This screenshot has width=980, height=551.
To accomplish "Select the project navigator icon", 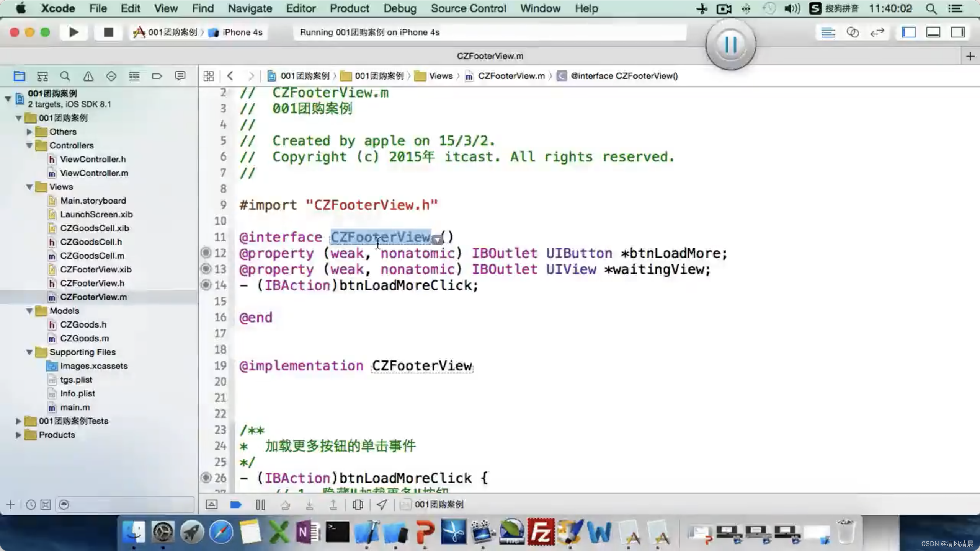I will coord(20,76).
